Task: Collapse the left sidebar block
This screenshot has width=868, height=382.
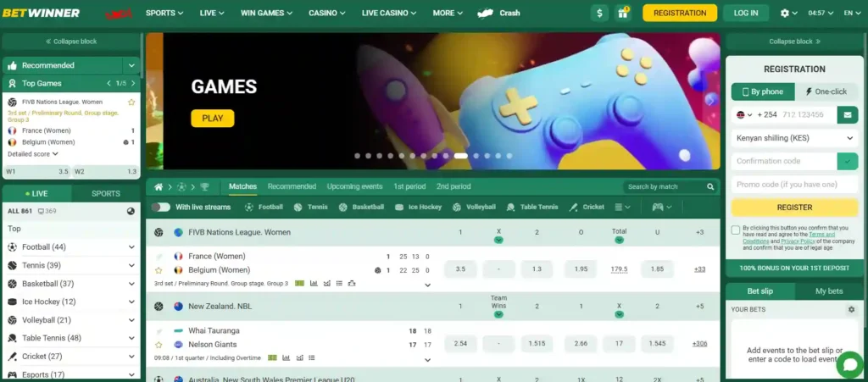Action: 71,42
